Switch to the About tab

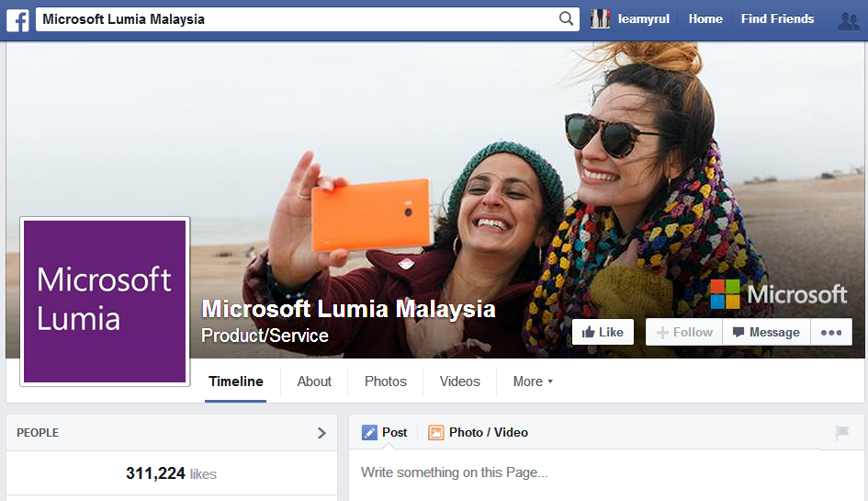point(314,381)
